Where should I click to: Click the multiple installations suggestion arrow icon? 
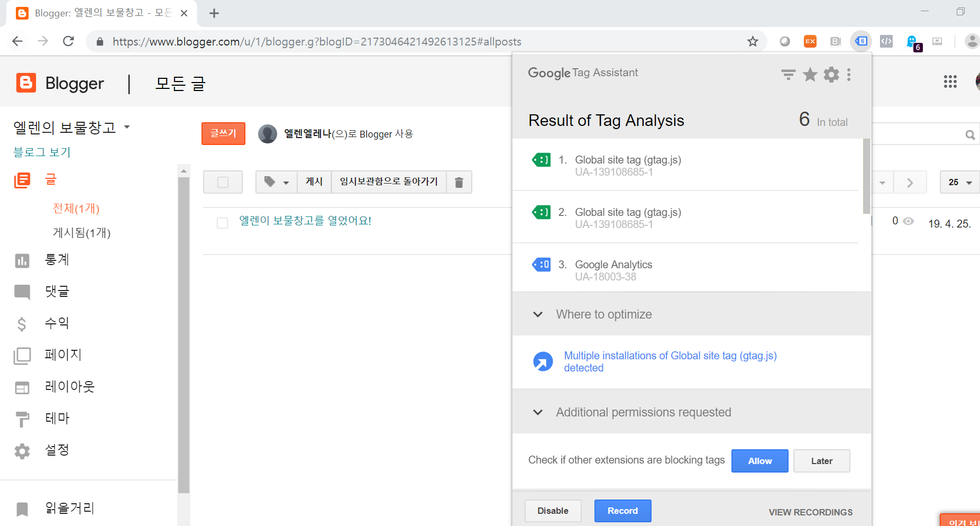pyautogui.click(x=543, y=362)
